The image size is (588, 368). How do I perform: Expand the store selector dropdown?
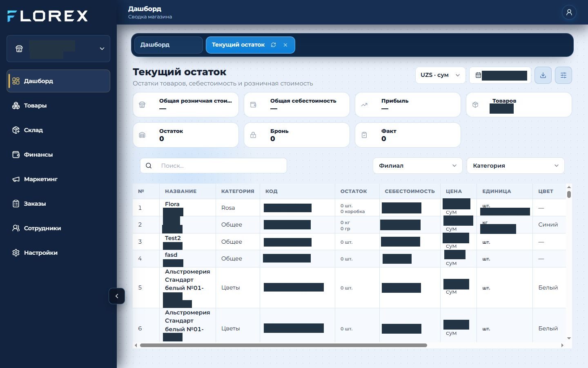58,49
